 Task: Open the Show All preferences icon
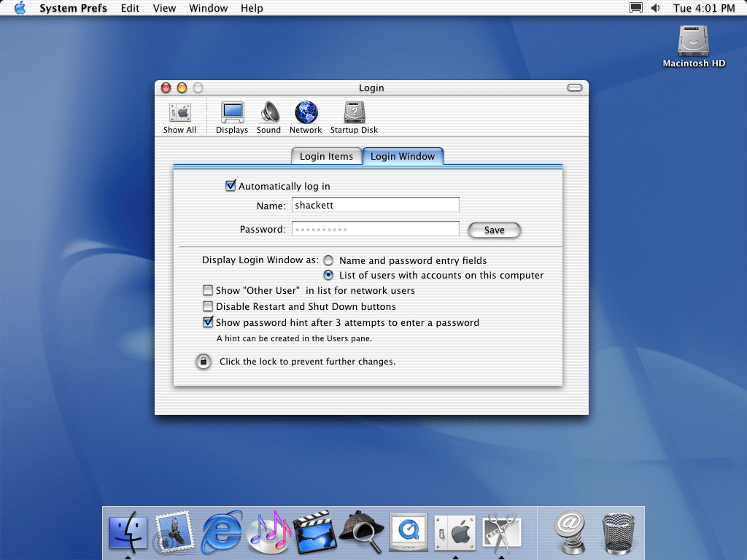(x=179, y=116)
